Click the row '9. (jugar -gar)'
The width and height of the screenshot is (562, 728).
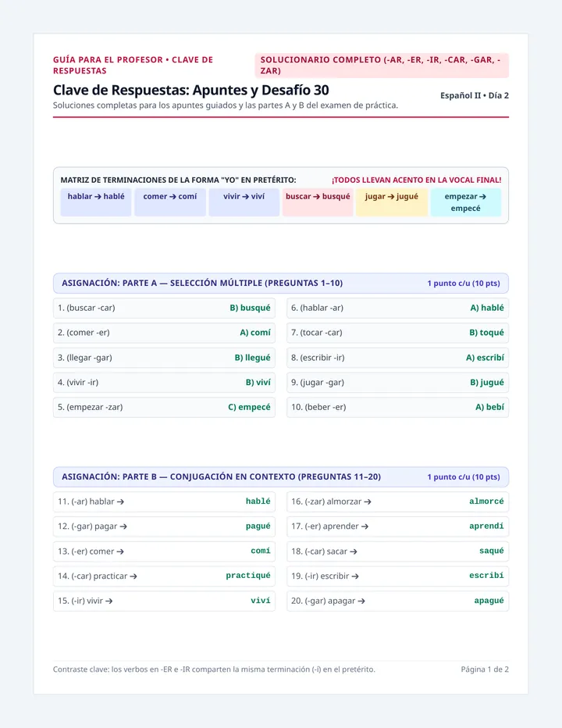[x=398, y=382]
